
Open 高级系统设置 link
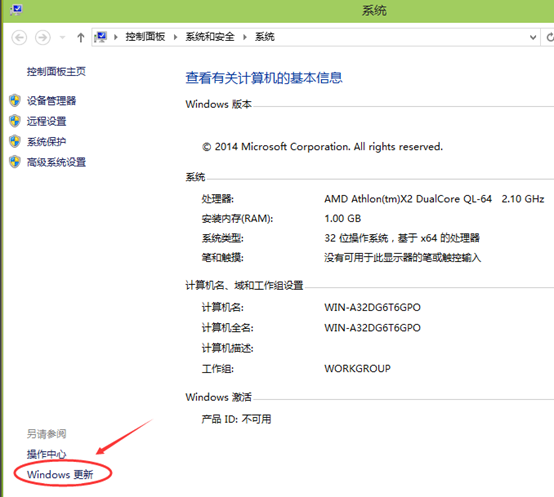[57, 162]
